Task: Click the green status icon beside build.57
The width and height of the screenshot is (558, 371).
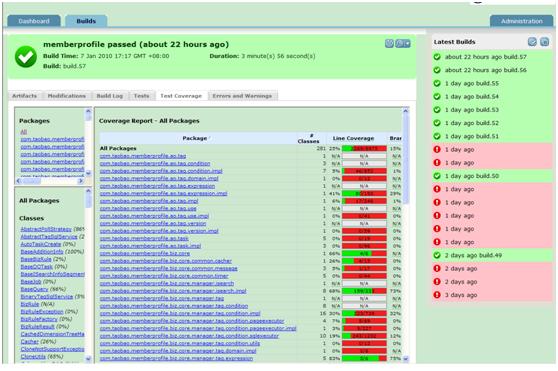Action: (437, 57)
